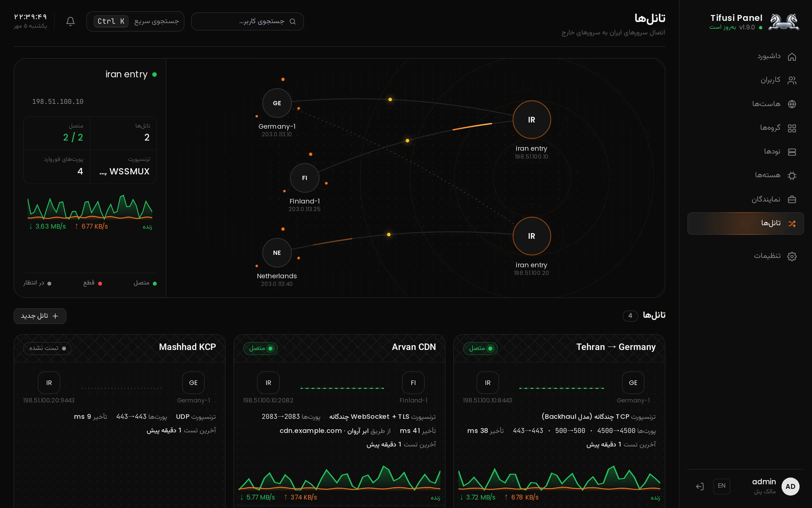812x508 pixels.
Task: Click the GE Germany-1 box in Mashhad KCP card
Action: 193,382
